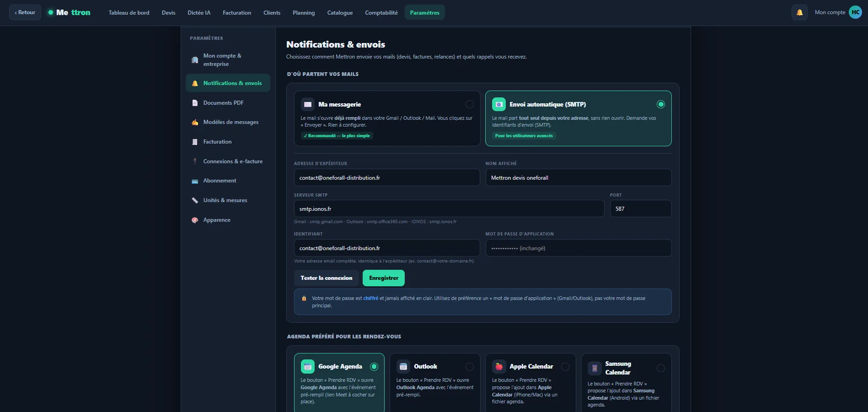Screen dimensions: 868x412
Task: Select the Samsung Calendar radio button
Action: 661,368
